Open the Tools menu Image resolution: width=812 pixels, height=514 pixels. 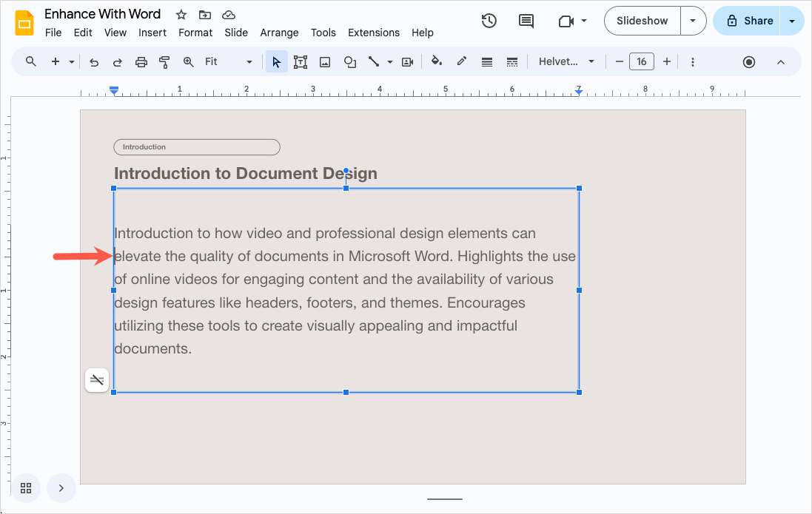click(323, 33)
